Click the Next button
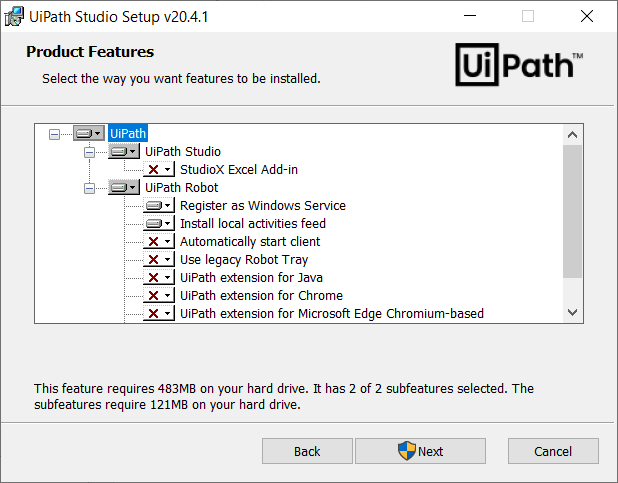Screen dimensions: 618x483 tap(420, 451)
